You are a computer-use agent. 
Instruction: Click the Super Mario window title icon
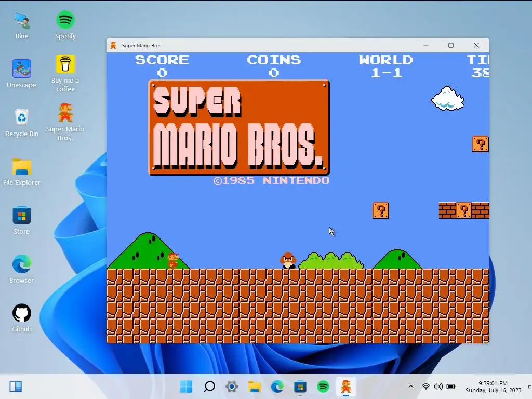click(114, 45)
